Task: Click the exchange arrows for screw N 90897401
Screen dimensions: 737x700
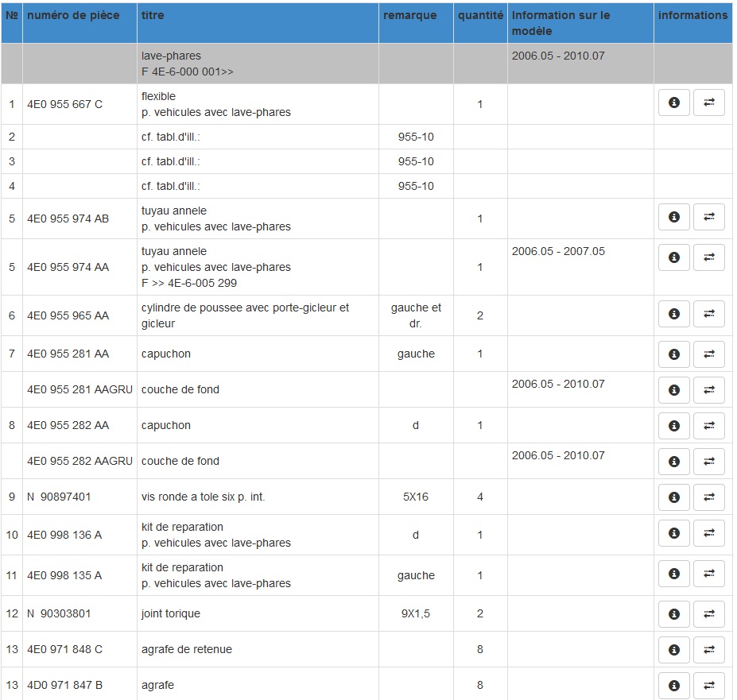Action: [x=709, y=497]
